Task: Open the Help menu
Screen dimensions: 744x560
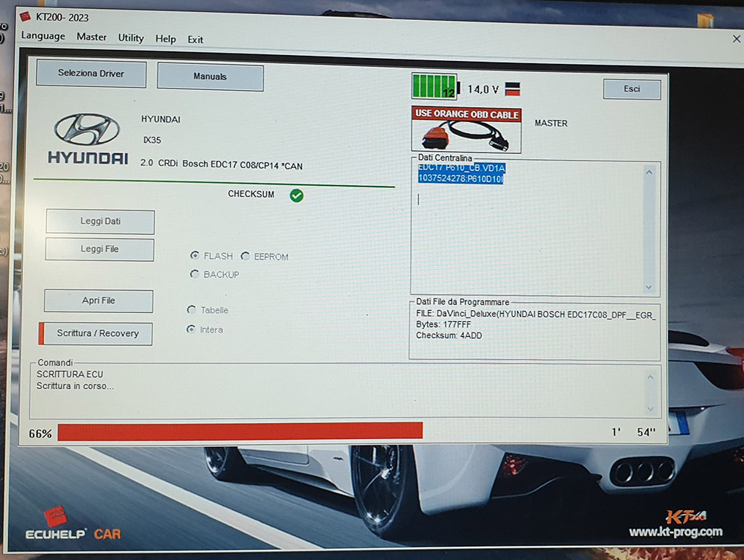Action: click(166, 39)
